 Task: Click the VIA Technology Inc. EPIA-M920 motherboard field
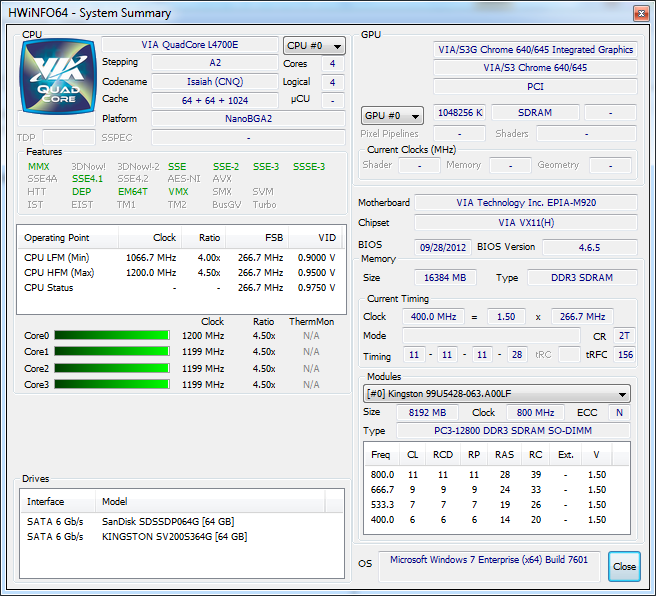click(x=526, y=203)
